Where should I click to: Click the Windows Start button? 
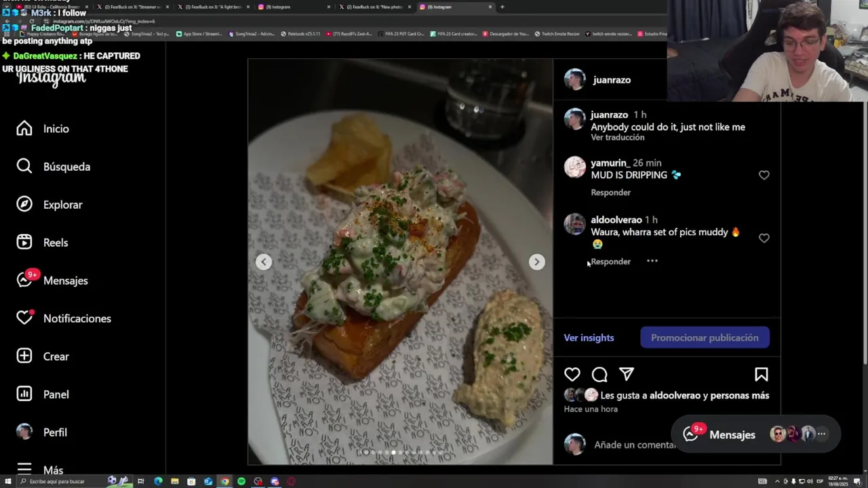[x=7, y=481]
